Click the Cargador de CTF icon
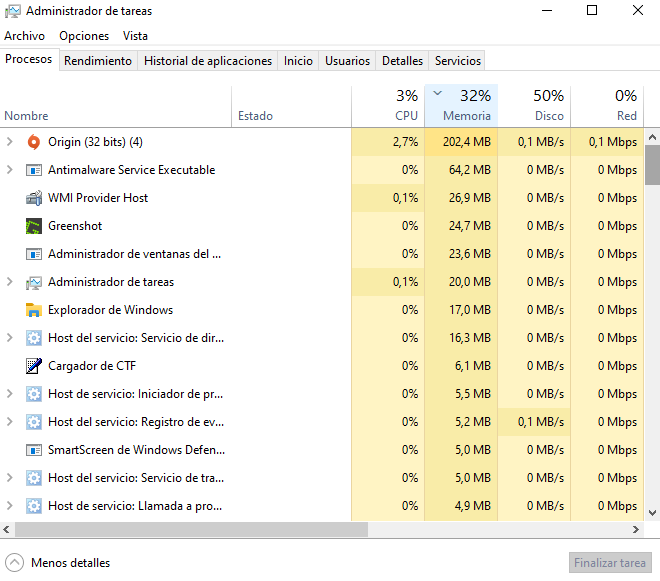Image resolution: width=660 pixels, height=581 pixels. pyautogui.click(x=34, y=366)
